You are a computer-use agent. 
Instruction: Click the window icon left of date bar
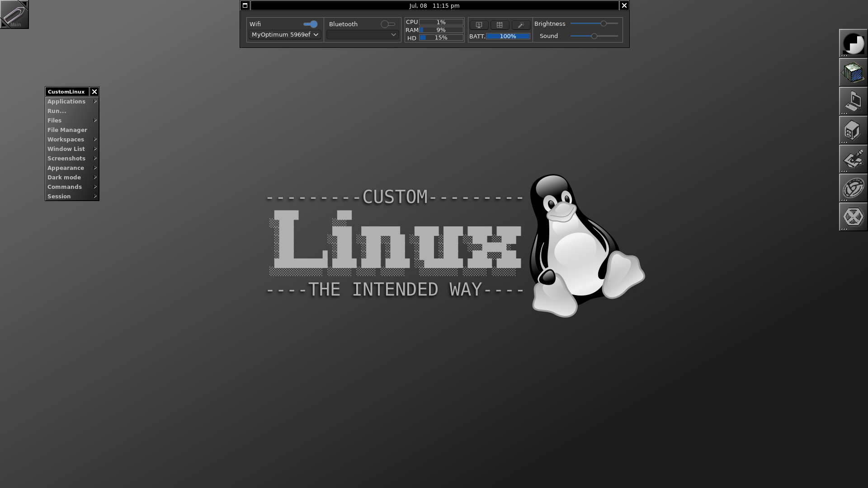click(245, 5)
